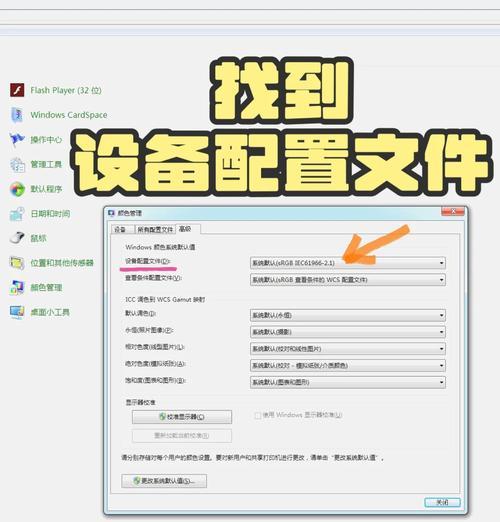Open the 绝对色度(模拟纸张) dropdown
This screenshot has height=522, width=500.
[x=348, y=365]
